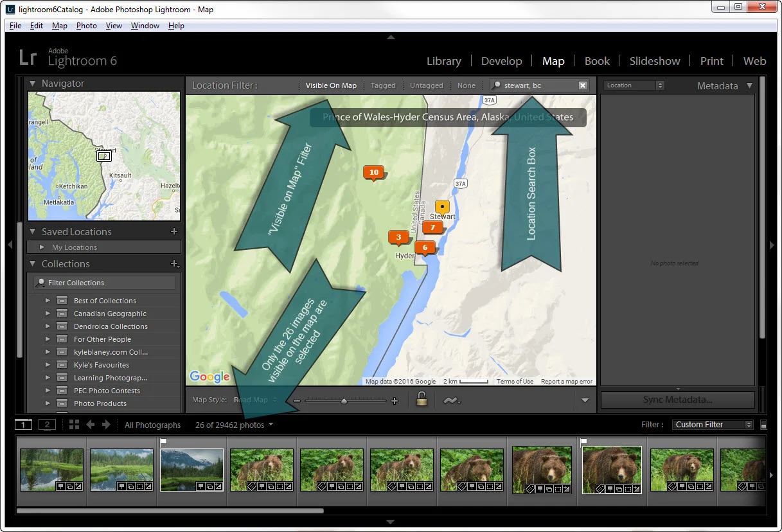Viewport: 782px width, 532px height.
Task: Click the Filter Collections search field
Action: point(105,283)
